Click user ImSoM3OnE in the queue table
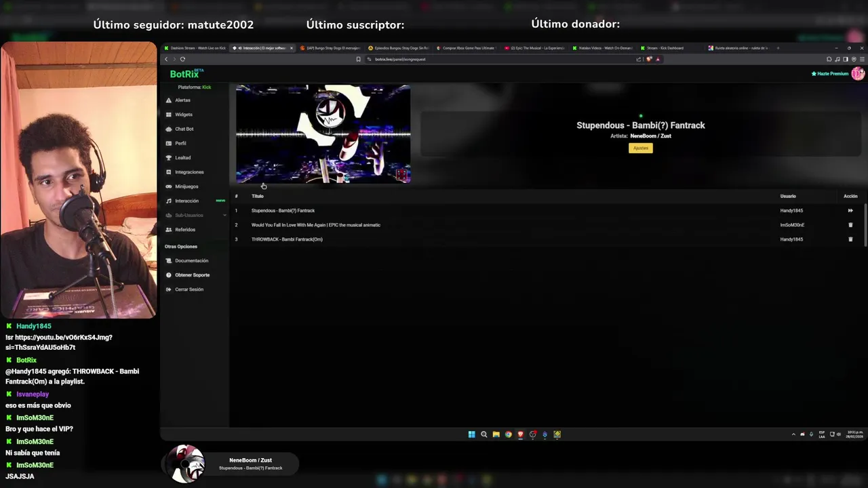Screen dimensions: 868x488 click(x=792, y=225)
